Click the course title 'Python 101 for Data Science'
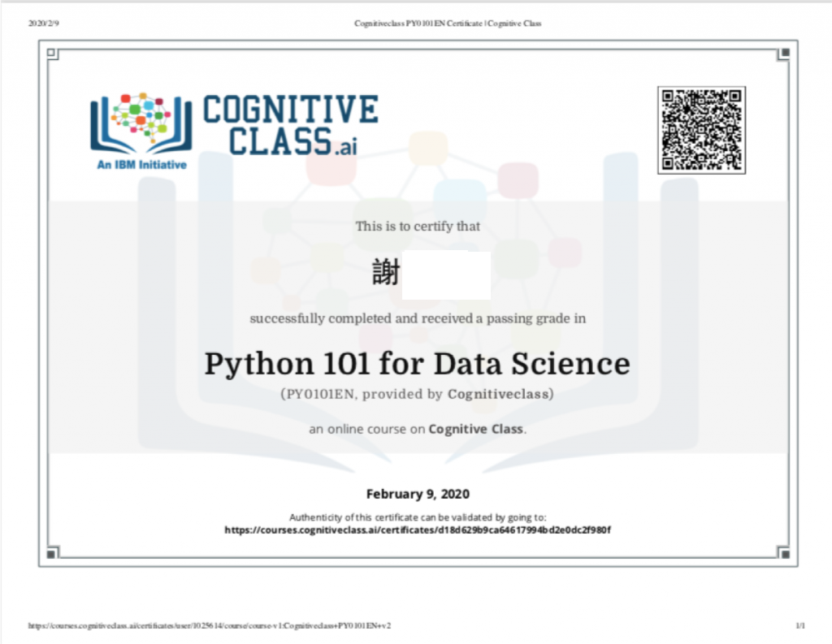The height and width of the screenshot is (644, 832). (418, 364)
